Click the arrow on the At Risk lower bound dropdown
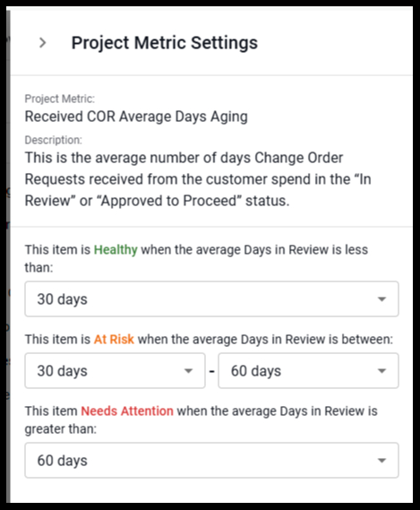Screen dimensions: 420x510 pyautogui.click(x=188, y=371)
